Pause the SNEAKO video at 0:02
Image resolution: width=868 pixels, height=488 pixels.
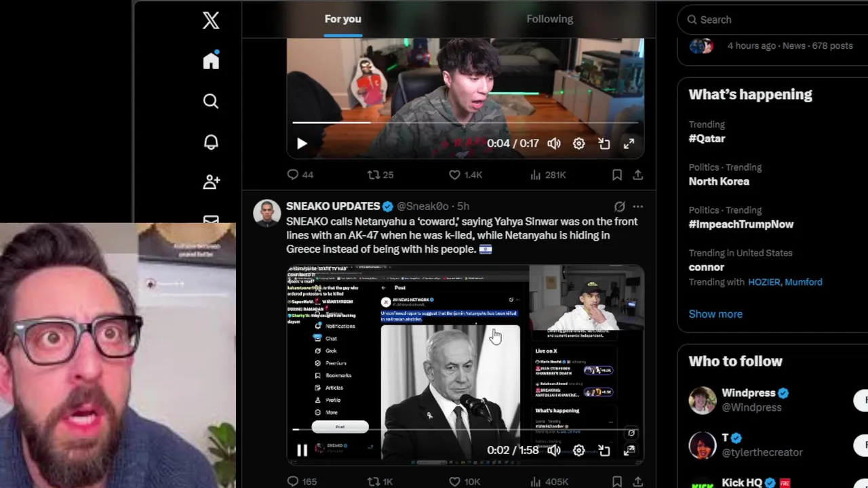coord(302,450)
